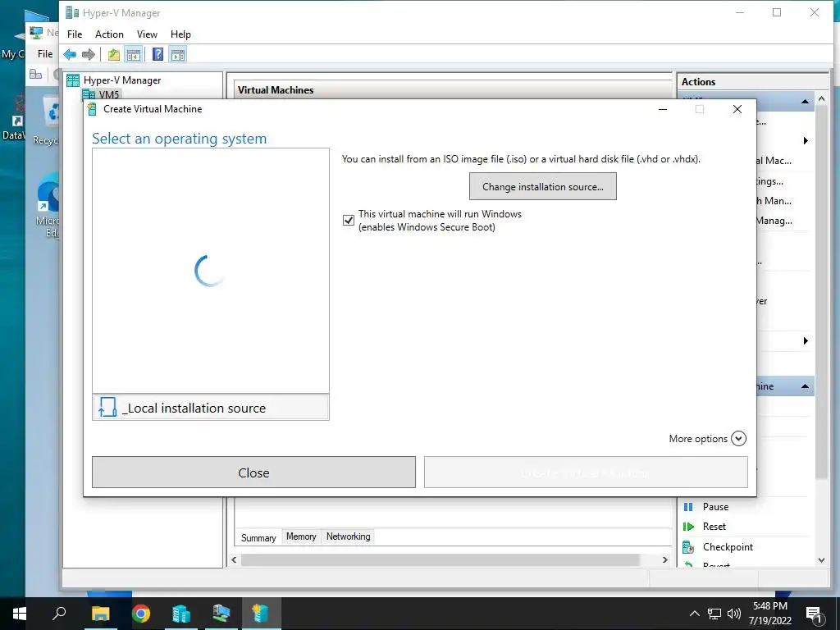Open the View menu
Image resolution: width=840 pixels, height=630 pixels.
(x=147, y=34)
